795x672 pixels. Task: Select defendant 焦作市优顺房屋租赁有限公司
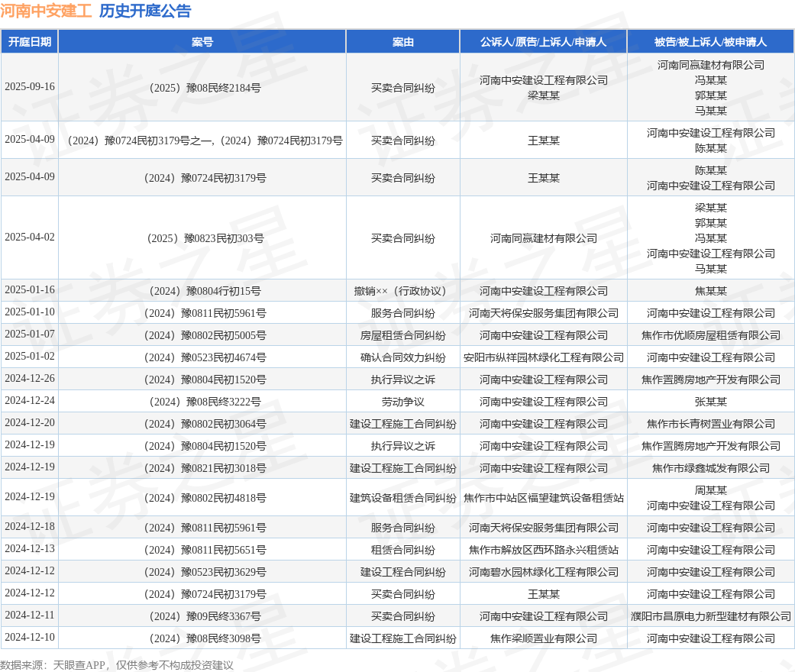point(711,335)
